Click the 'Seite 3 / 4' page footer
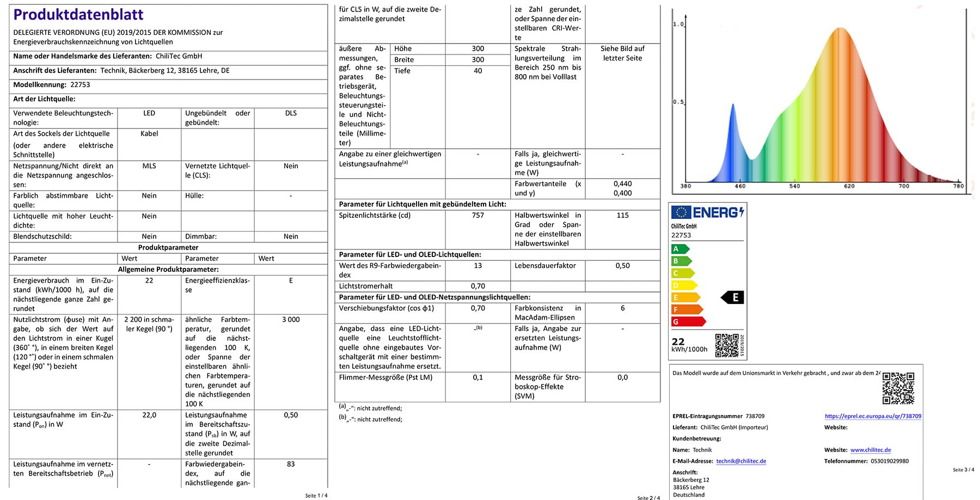This screenshot has height=500, width=980. tap(964, 469)
